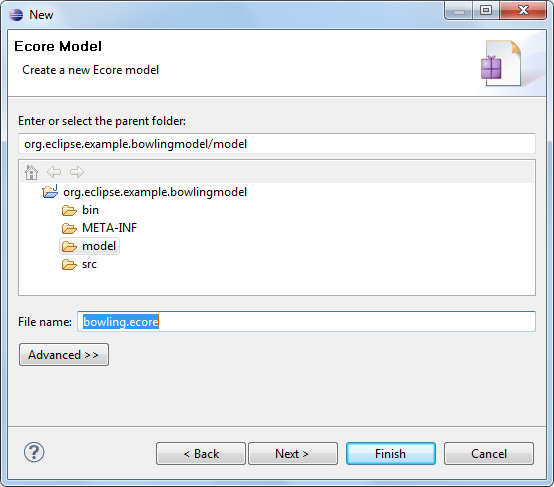This screenshot has height=487, width=554.
Task: Click the Home icon in folder navigation
Action: [31, 172]
